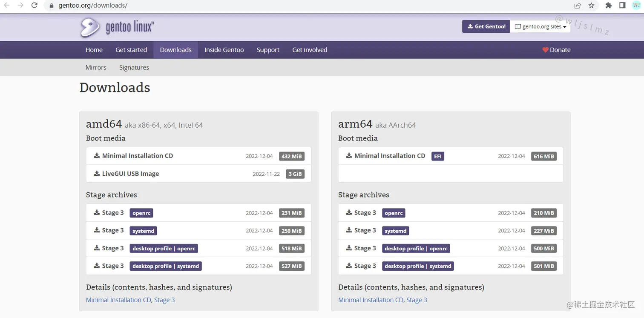Viewport: 644px width, 318px height.
Task: Open arm64 Stage 3 details link
Action: 417,300
